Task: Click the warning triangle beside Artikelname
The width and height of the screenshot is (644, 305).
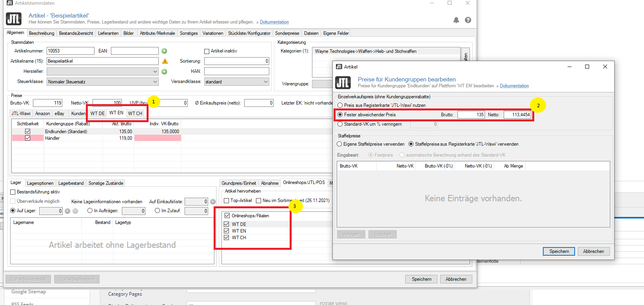Action: tap(165, 61)
